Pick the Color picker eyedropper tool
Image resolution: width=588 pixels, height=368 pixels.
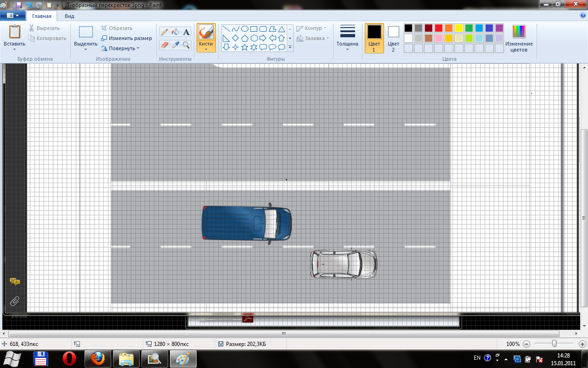click(175, 45)
